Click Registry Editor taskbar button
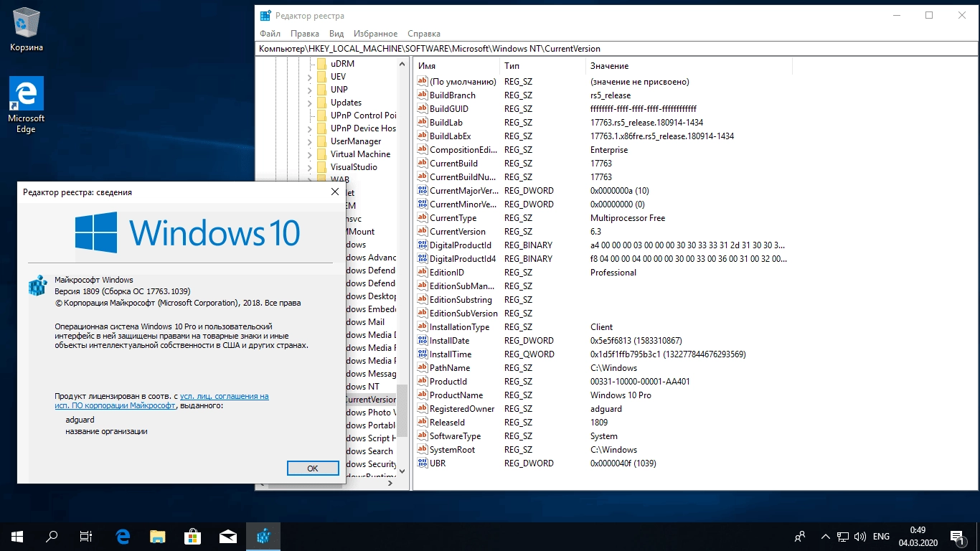The width and height of the screenshot is (980, 551). click(263, 536)
